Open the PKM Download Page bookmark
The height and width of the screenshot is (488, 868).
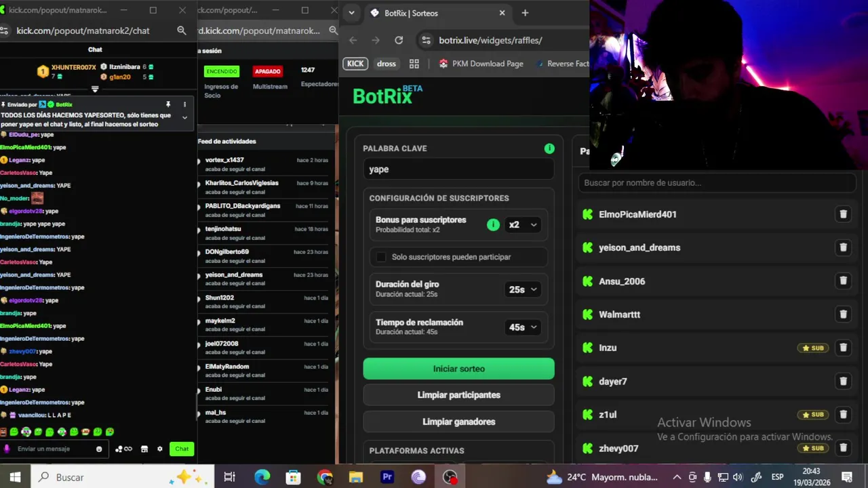481,64
